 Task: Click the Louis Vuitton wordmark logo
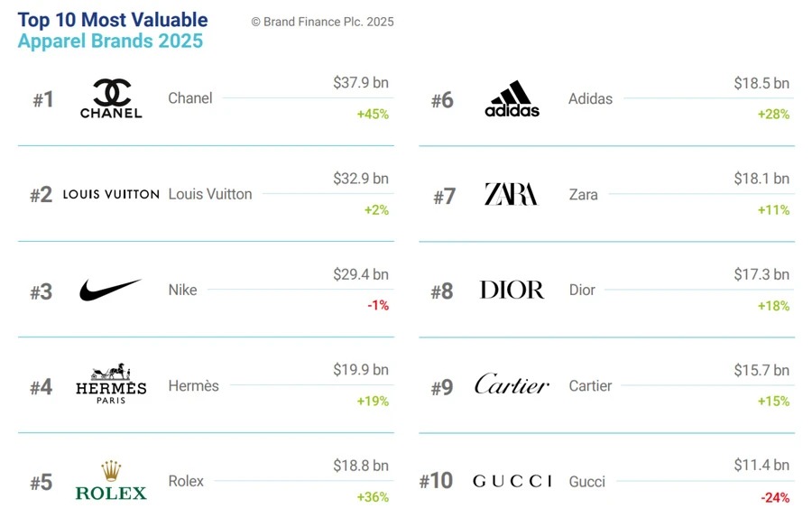pos(111,194)
